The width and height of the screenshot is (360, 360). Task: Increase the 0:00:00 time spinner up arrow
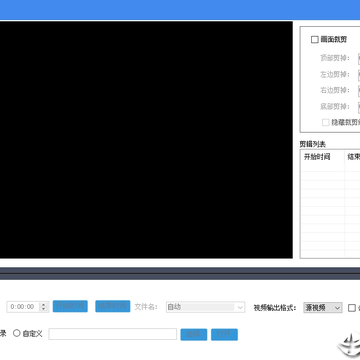click(x=43, y=304)
